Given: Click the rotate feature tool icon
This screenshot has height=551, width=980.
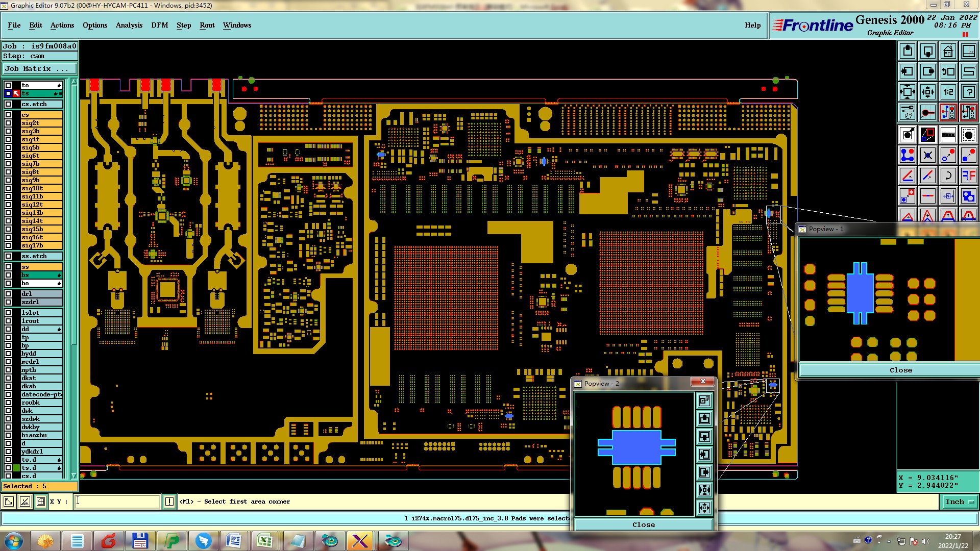Looking at the screenshot, I should click(x=948, y=176).
